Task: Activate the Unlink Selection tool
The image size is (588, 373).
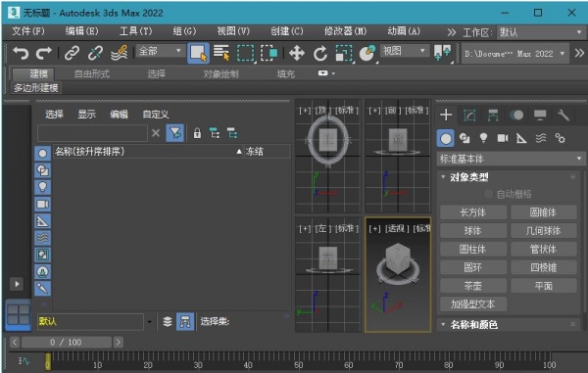Action: [95, 53]
